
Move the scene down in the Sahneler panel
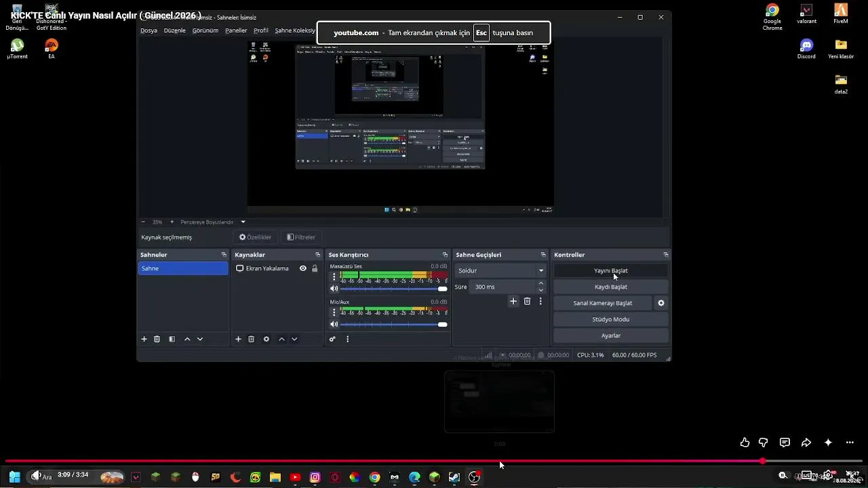200,339
